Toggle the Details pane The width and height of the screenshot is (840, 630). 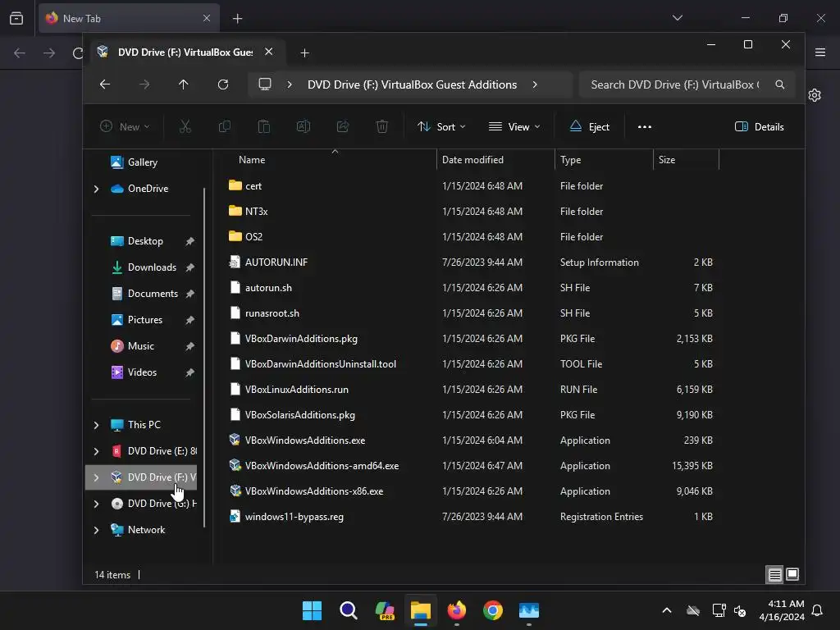tap(759, 126)
